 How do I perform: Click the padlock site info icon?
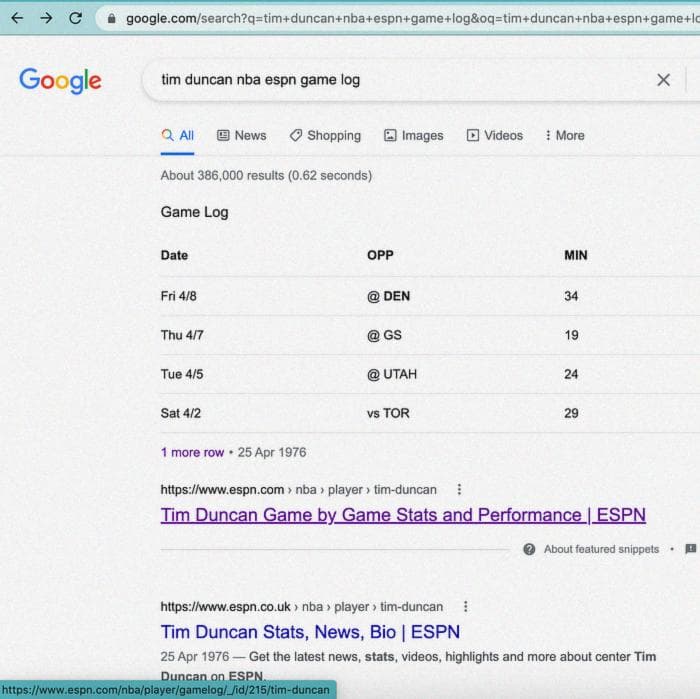click(x=111, y=19)
